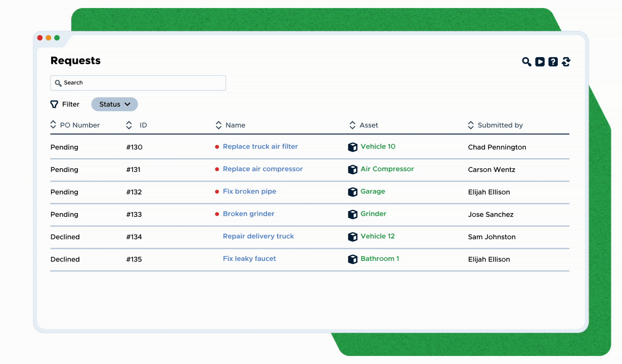The height and width of the screenshot is (364, 622).
Task: Click the red status dot beside Broken grinder
Action: pyautogui.click(x=217, y=214)
